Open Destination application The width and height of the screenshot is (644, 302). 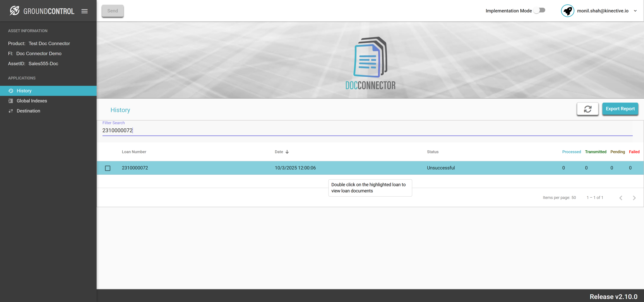click(x=28, y=111)
